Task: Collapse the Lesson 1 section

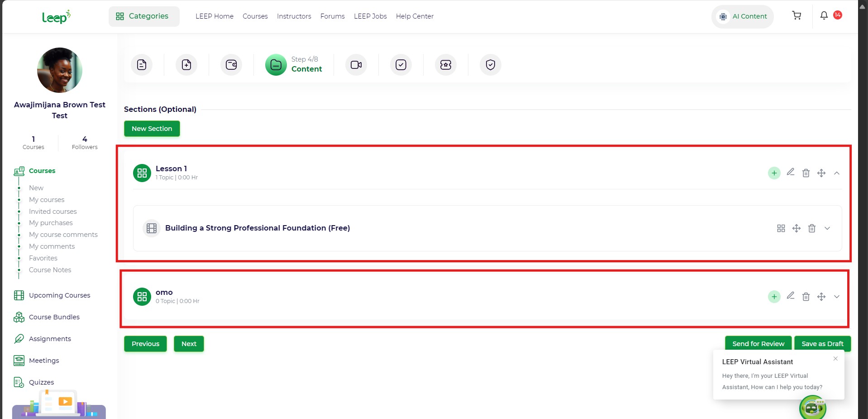Action: pyautogui.click(x=836, y=173)
